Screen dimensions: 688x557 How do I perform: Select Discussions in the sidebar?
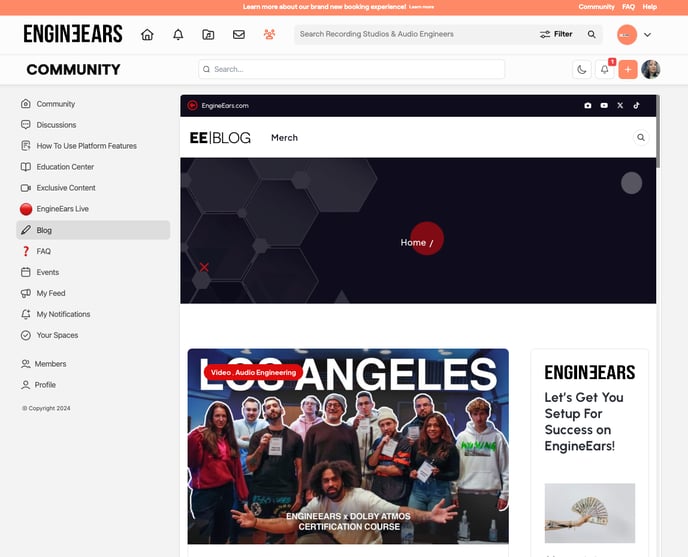(x=56, y=125)
